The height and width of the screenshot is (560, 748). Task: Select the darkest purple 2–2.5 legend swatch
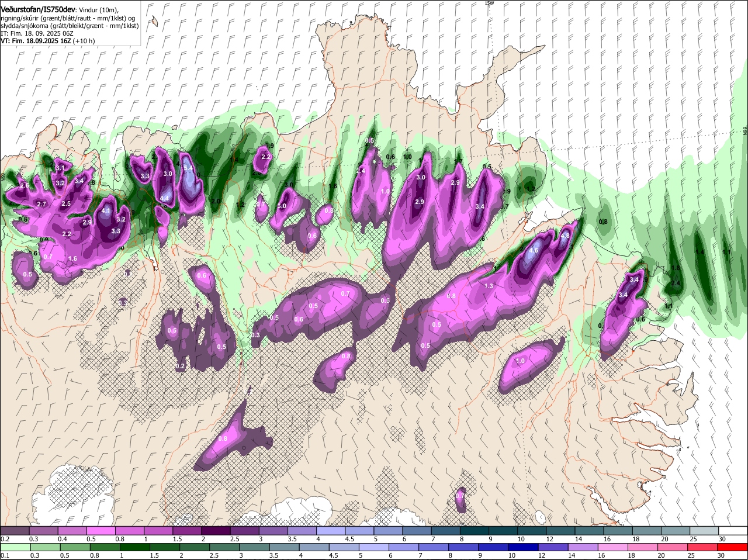(x=216, y=530)
